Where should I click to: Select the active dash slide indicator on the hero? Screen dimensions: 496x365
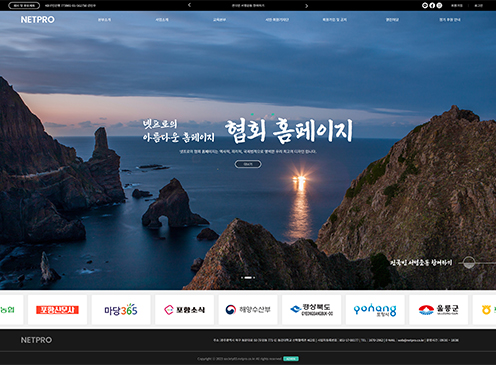[248, 277]
